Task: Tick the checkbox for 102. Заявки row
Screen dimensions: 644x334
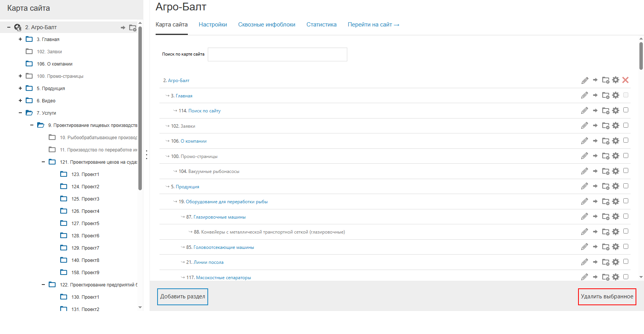Action: click(626, 125)
